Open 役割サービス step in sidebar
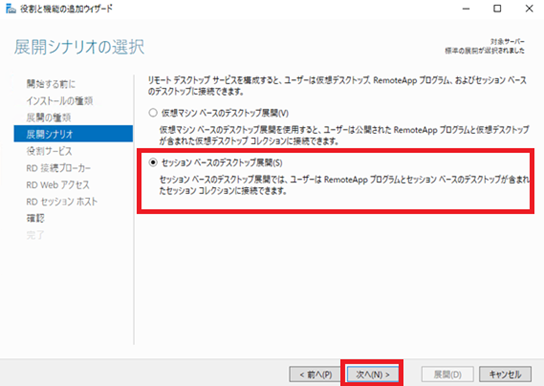This screenshot has height=386, width=544. click(x=49, y=151)
